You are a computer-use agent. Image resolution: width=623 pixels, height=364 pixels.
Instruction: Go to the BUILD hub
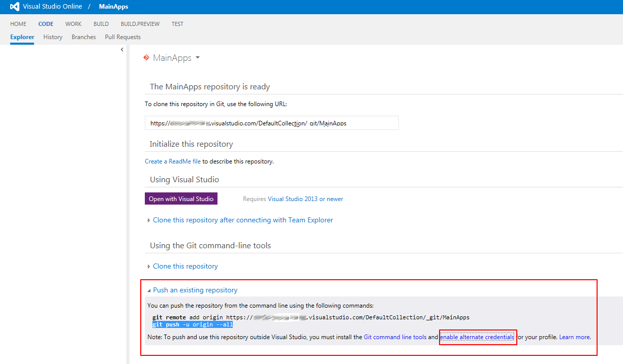tap(101, 24)
